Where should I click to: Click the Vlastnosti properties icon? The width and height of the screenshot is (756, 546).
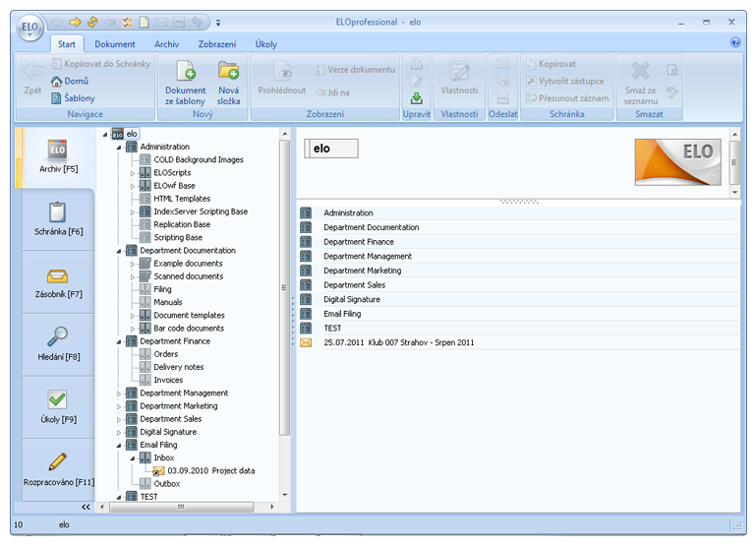point(459,71)
